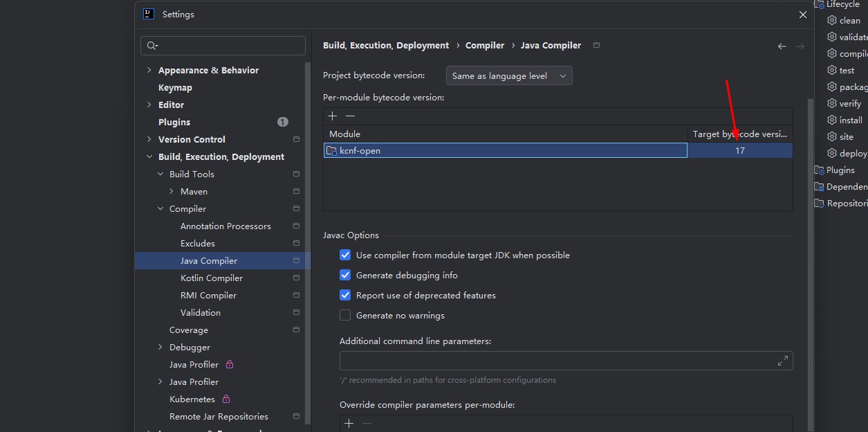
Task: Select Annotation Processors settings page
Action: point(225,226)
